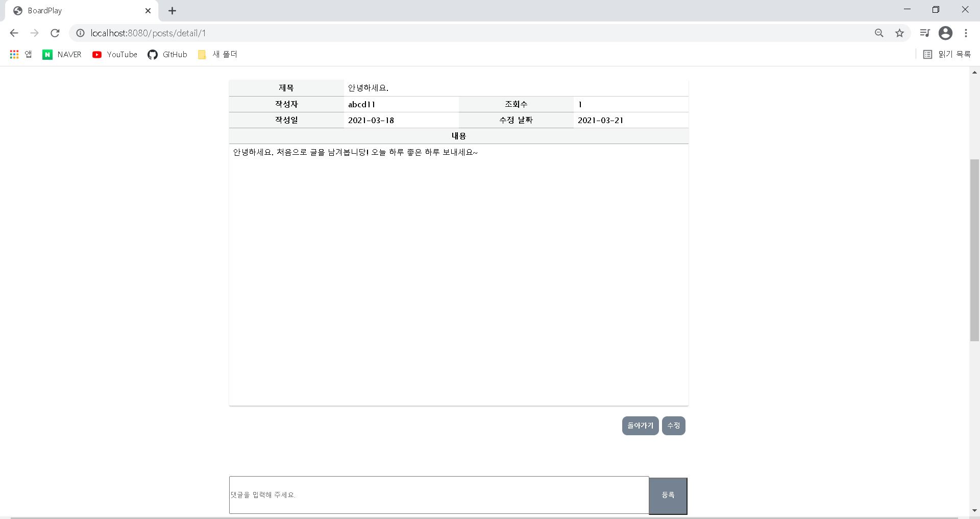Click the zoom search icon in toolbar

pos(879,33)
